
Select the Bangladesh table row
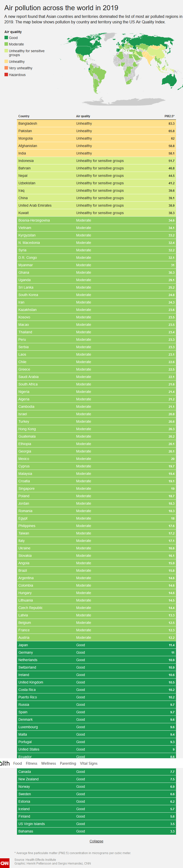(x=96, y=124)
